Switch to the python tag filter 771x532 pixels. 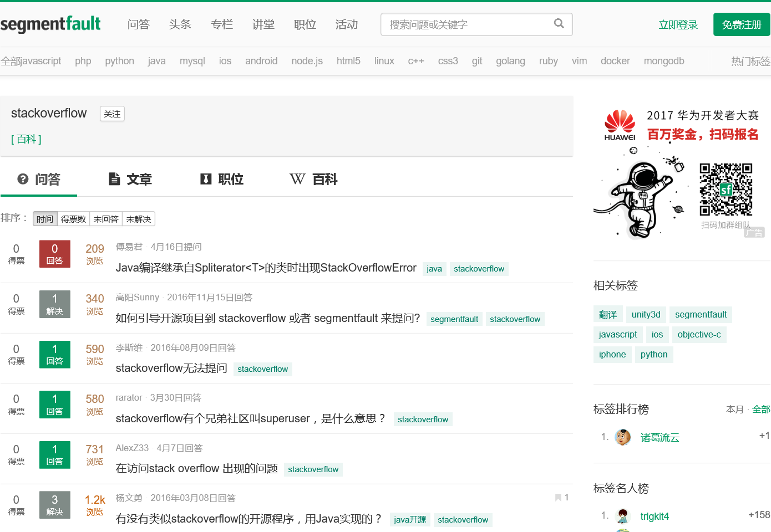click(119, 61)
